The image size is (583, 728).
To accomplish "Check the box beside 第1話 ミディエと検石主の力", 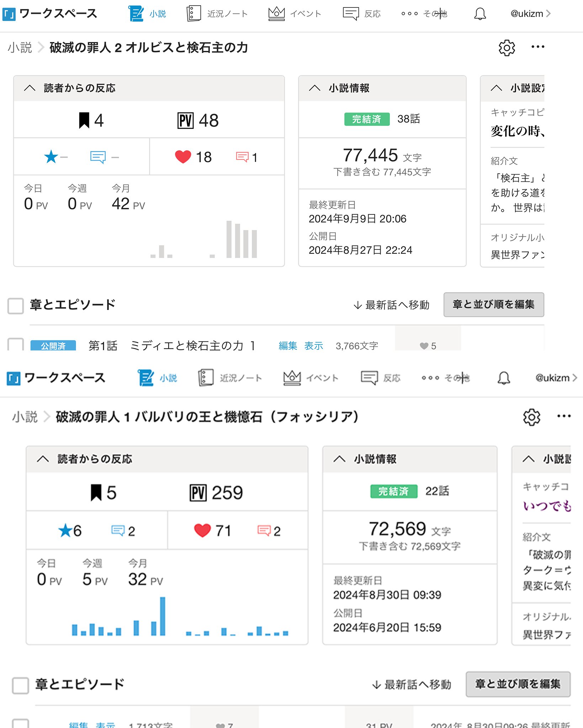I will pyautogui.click(x=16, y=345).
